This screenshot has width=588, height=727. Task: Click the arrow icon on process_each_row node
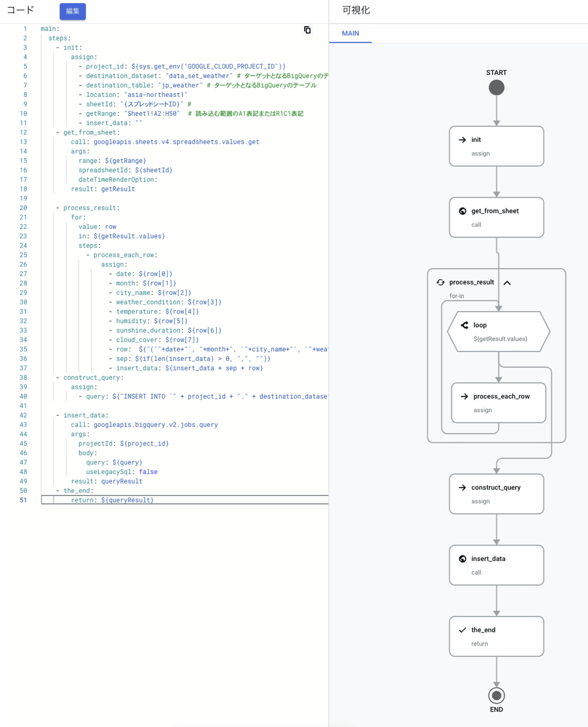(464, 396)
